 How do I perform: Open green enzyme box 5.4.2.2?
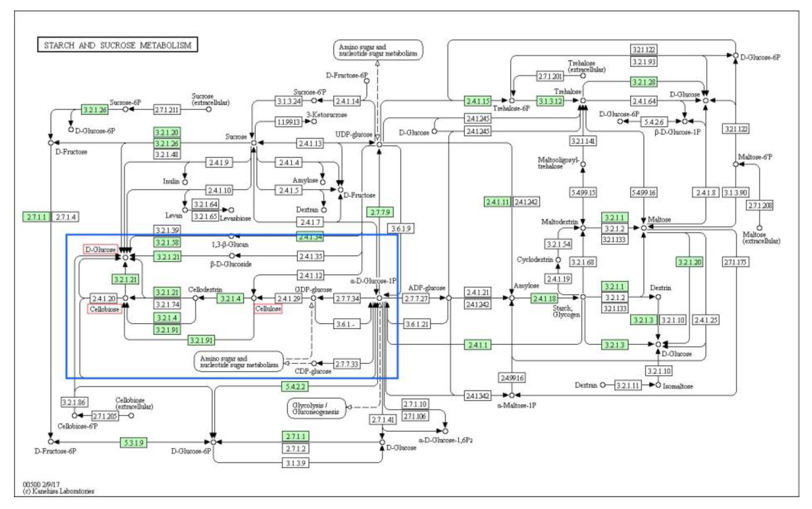295,386
